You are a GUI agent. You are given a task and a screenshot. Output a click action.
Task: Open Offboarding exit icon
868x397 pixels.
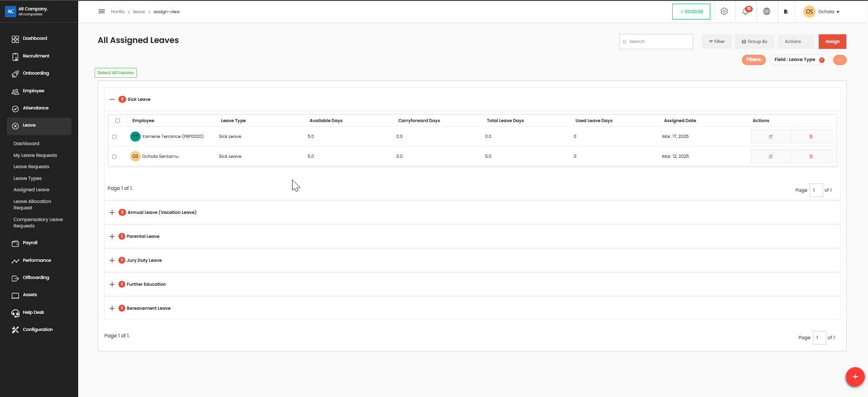[15, 278]
